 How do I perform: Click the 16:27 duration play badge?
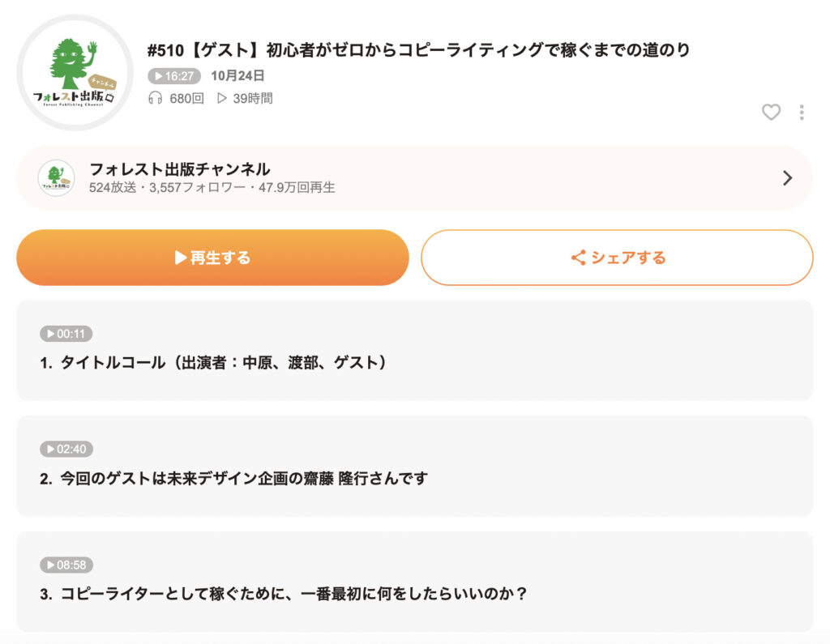[x=174, y=75]
